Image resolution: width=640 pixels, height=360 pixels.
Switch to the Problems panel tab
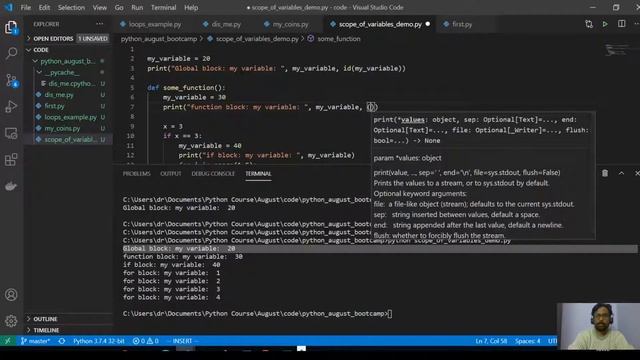[x=137, y=173]
